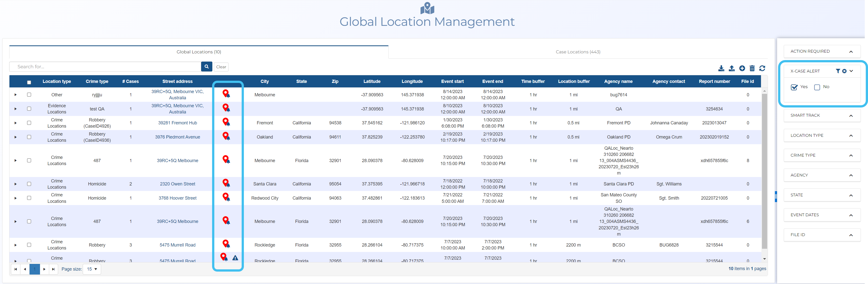The height and width of the screenshot is (284, 868).
Task: Expand the 39281 Fremont Hub row details
Action: (15, 123)
